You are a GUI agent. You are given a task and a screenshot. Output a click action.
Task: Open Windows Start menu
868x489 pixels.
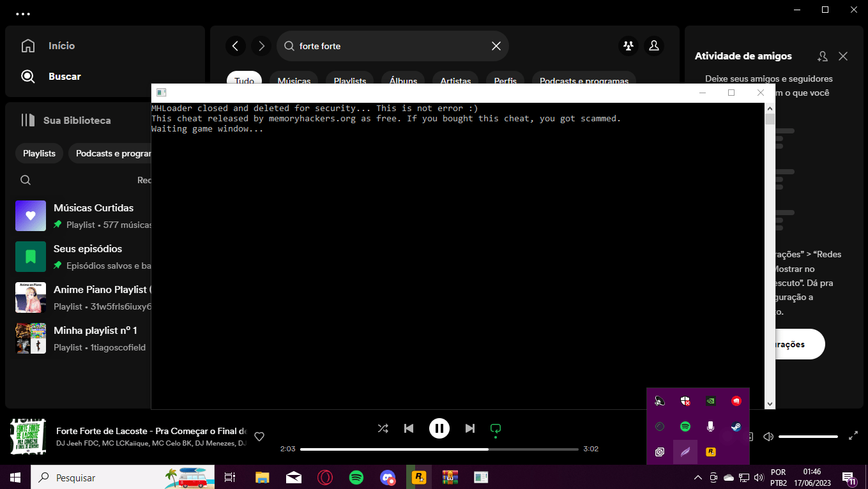point(15,477)
